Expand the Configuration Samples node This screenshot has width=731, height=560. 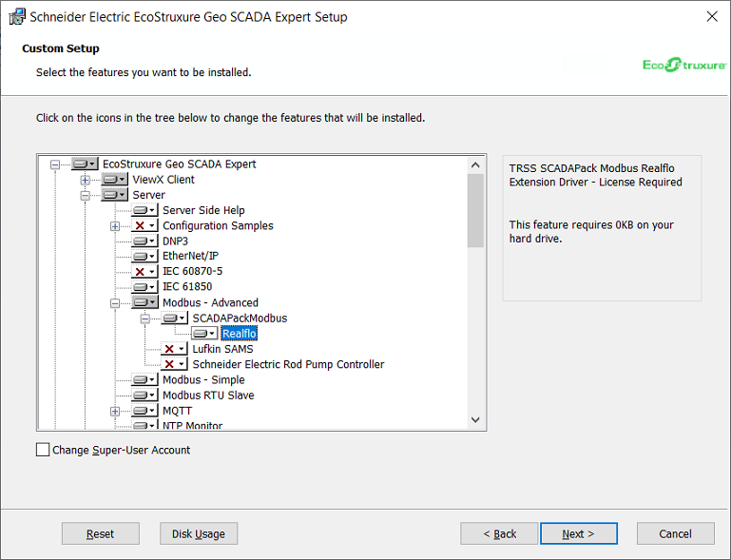coord(115,226)
